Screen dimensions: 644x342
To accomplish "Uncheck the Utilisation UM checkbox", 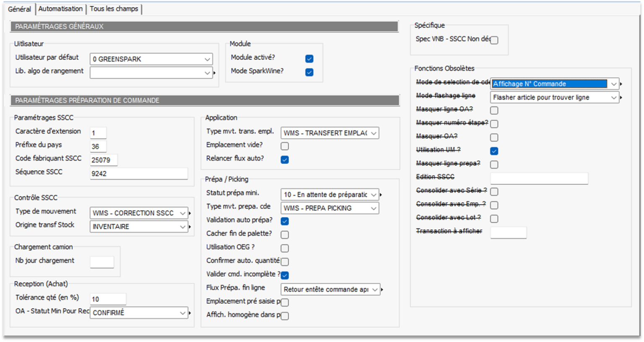I will coord(494,151).
